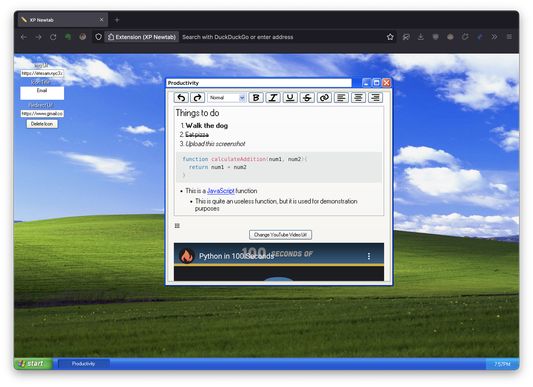Click the small grid icon below the editor

pyautogui.click(x=177, y=225)
